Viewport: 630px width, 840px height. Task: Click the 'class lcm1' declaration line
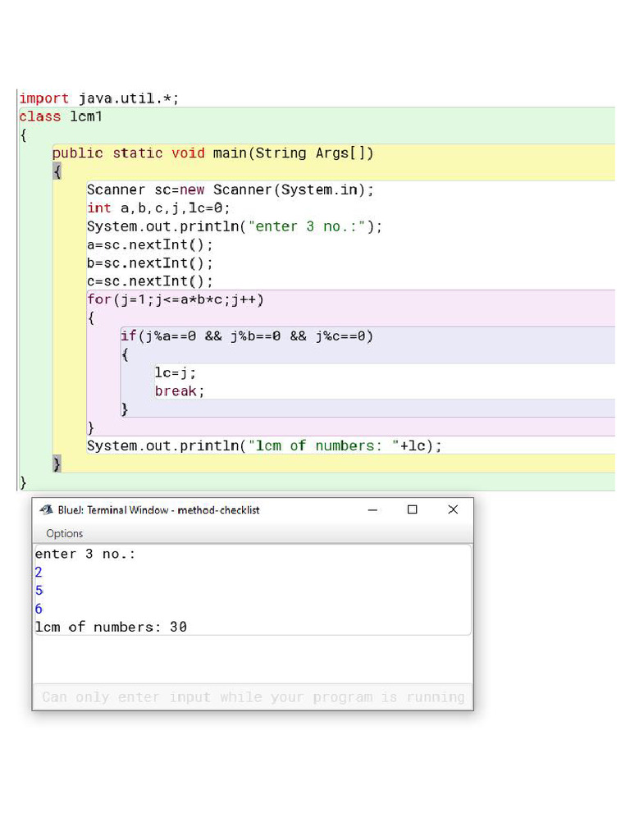click(x=61, y=116)
